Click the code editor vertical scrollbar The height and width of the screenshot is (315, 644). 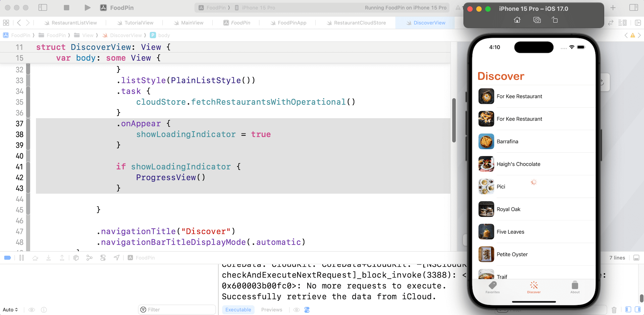coord(454,121)
